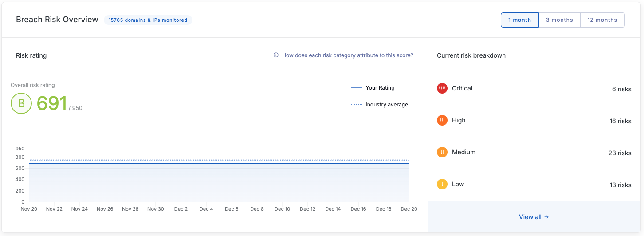Click the solid line Your Rating legend marker
This screenshot has height=236, width=644.
357,88
